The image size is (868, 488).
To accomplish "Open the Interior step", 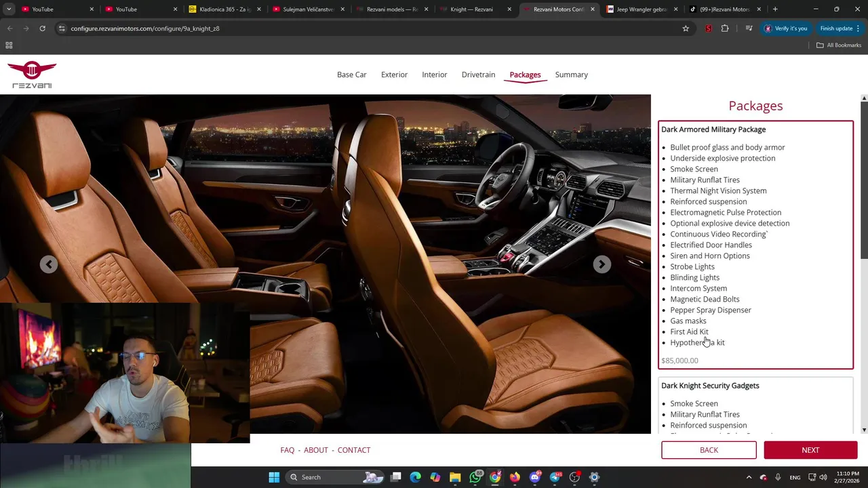I will click(x=435, y=75).
